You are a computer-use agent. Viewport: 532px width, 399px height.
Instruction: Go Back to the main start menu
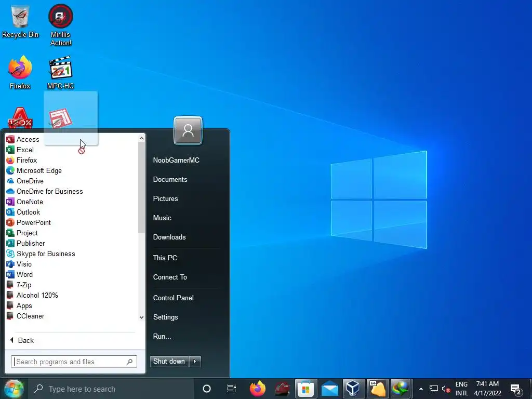pyautogui.click(x=22, y=340)
